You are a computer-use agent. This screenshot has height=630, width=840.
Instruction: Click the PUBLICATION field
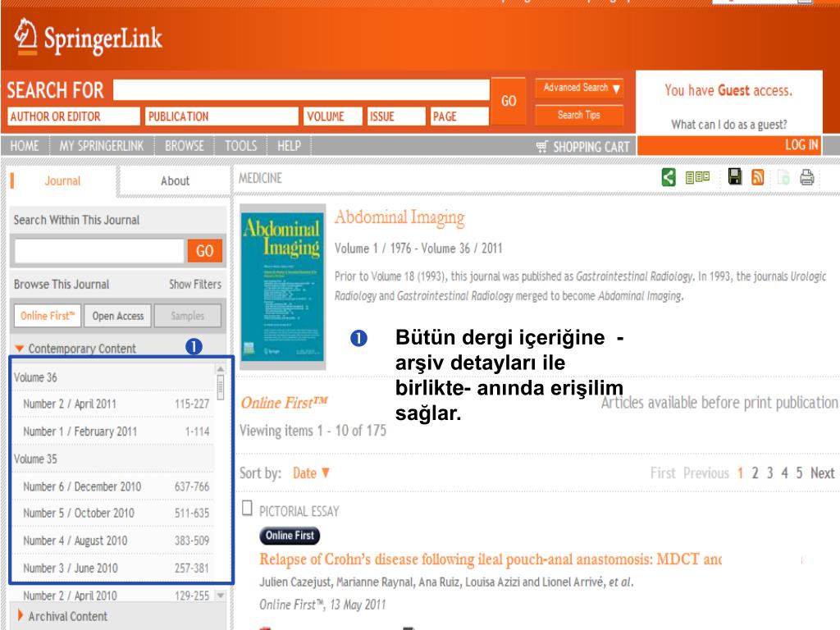[x=221, y=116]
